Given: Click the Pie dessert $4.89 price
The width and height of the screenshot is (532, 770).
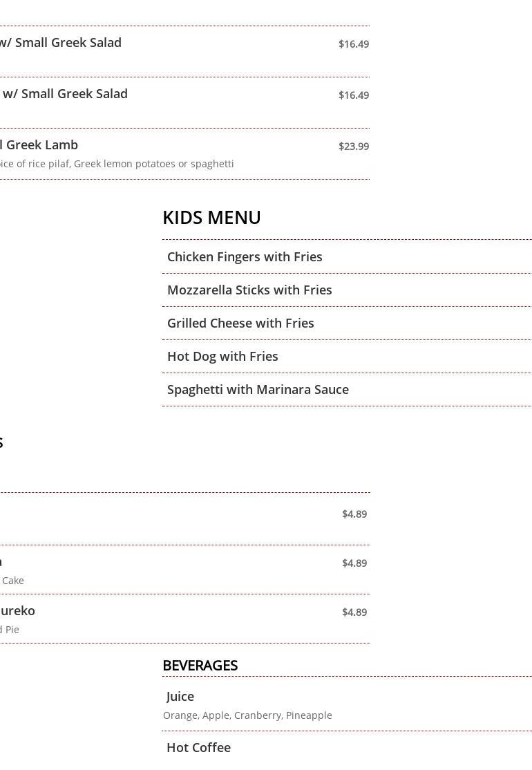Looking at the screenshot, I should pyautogui.click(x=354, y=612).
